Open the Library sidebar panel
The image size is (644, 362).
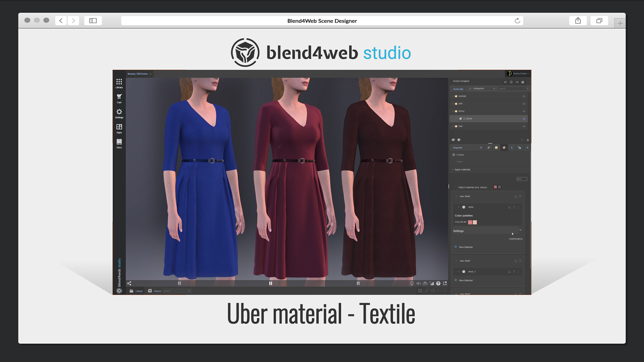(119, 83)
